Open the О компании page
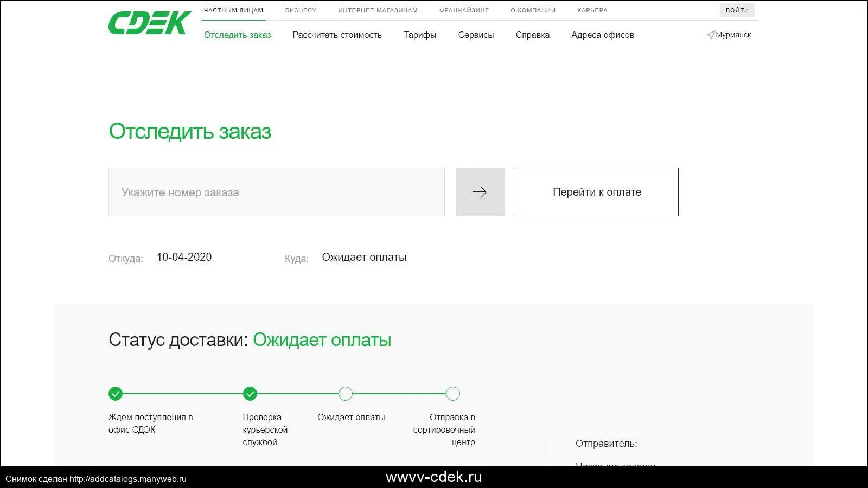Screen dimensions: 868x488 point(533,10)
